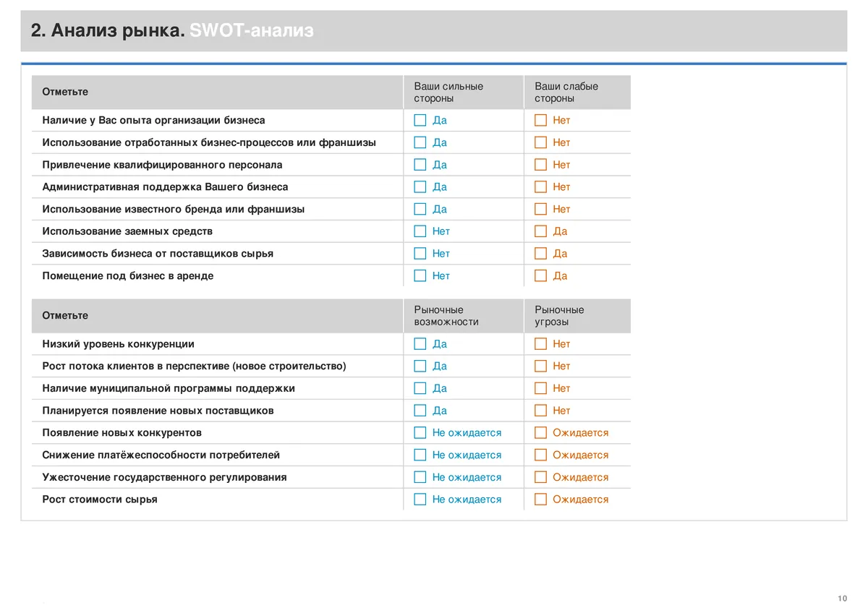This screenshot has width=868, height=613.
Task: Select 'Да' for Помещение под бизнес в аренде
Action: (540, 275)
